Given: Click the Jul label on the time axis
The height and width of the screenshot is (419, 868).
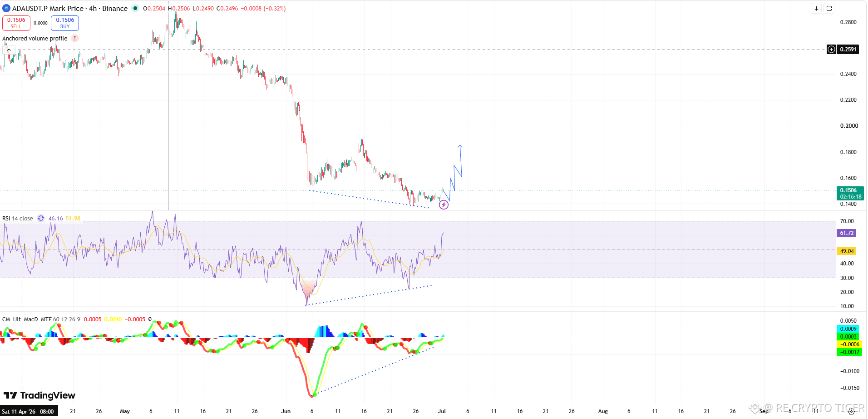Looking at the screenshot, I should 442,411.
